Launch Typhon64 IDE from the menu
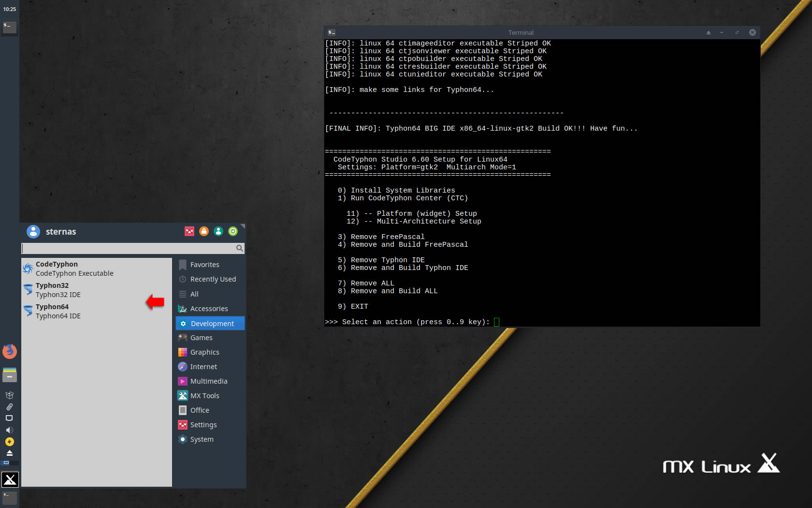Screen dimensions: 812x508 pyautogui.click(x=58, y=311)
